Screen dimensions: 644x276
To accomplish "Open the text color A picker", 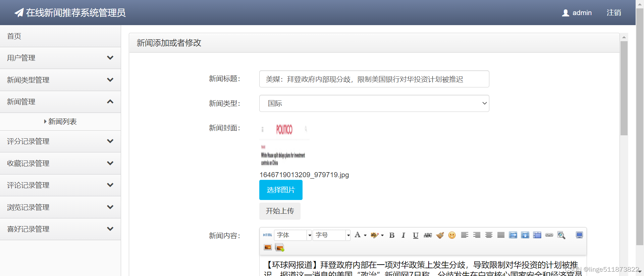I will point(360,235).
